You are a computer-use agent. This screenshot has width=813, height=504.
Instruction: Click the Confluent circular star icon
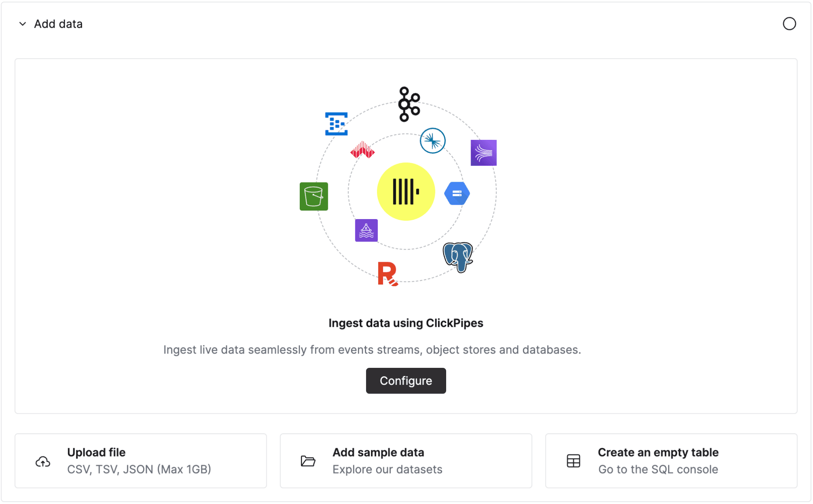432,141
